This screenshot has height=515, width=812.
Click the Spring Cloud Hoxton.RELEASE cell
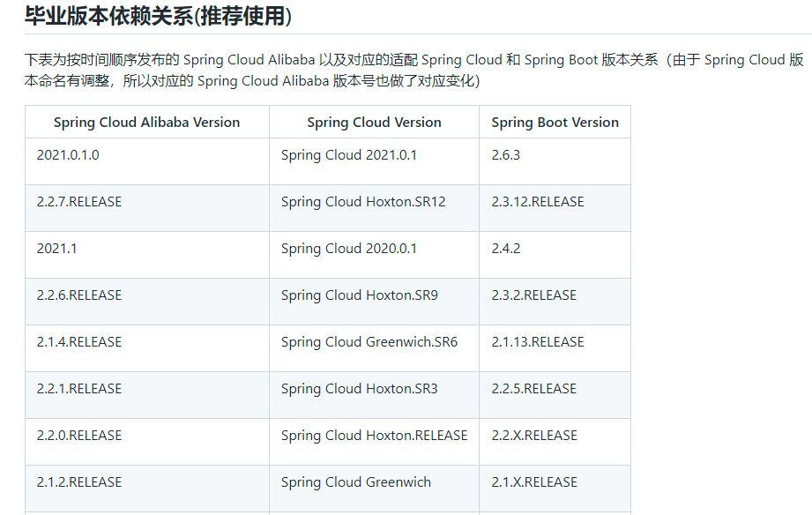(x=374, y=436)
